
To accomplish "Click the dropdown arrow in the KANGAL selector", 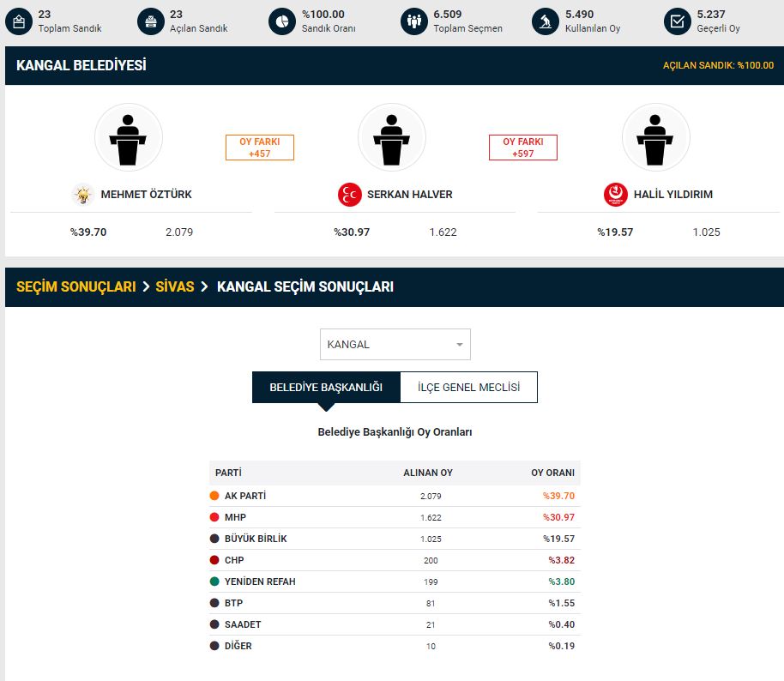I will click(460, 345).
